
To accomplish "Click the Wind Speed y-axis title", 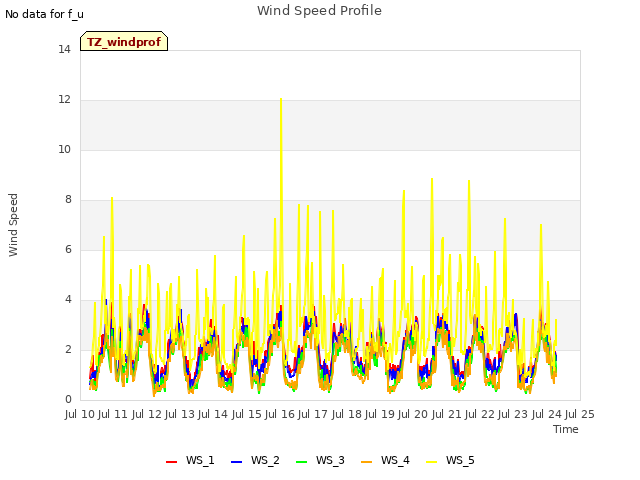I will tap(13, 225).
